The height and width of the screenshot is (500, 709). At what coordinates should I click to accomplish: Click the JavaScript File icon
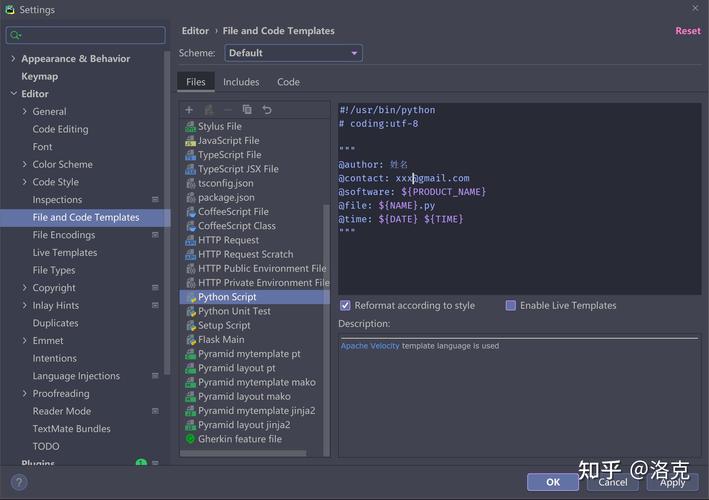click(190, 141)
